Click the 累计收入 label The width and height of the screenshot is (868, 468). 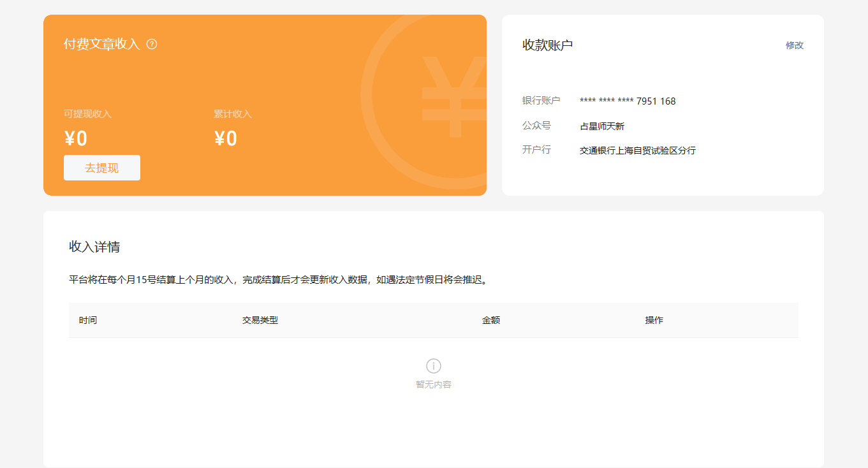coord(233,114)
